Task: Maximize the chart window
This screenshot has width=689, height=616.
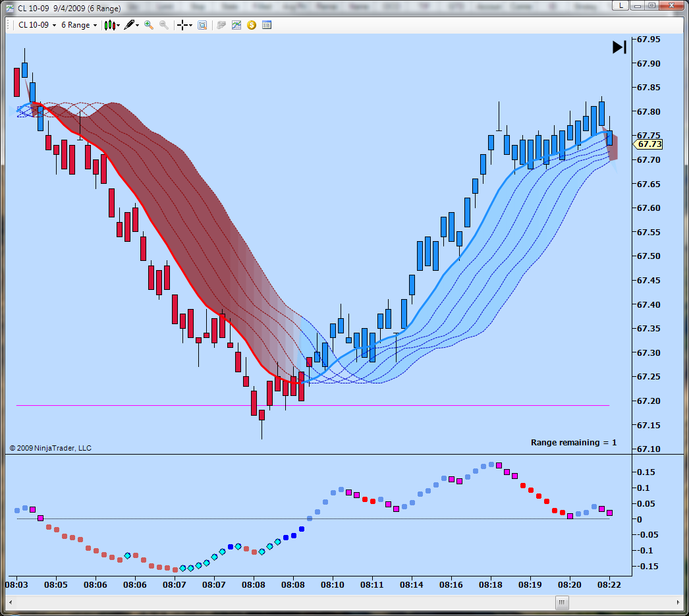Action: [652, 5]
